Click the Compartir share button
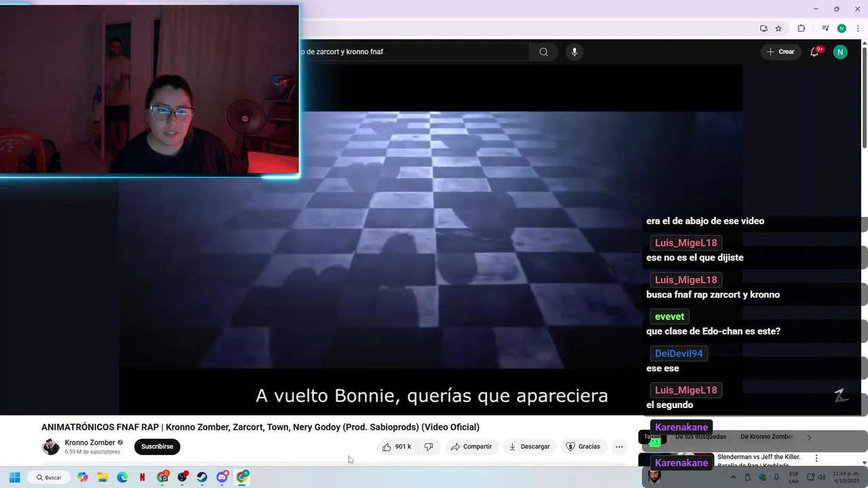Image resolution: width=868 pixels, height=488 pixels. click(471, 447)
